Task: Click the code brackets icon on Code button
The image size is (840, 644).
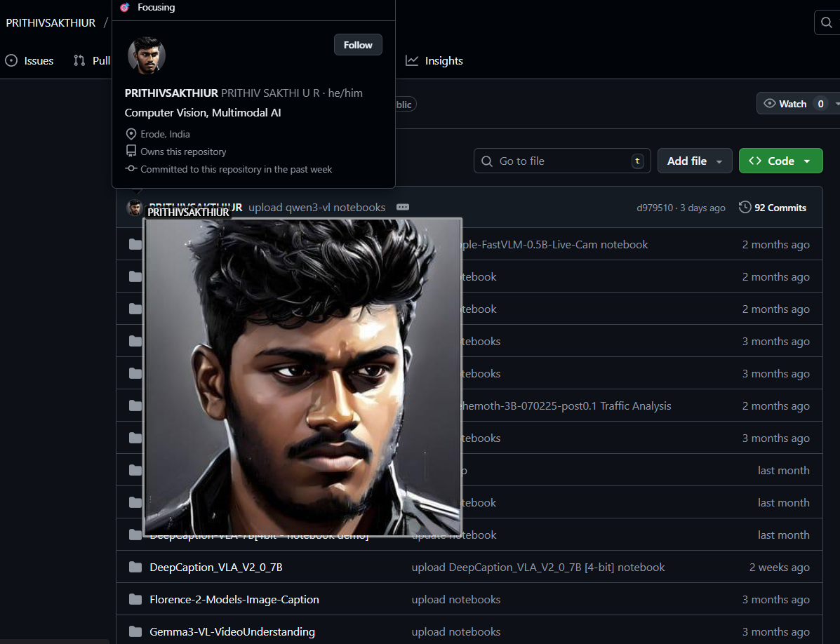Action: coord(755,161)
